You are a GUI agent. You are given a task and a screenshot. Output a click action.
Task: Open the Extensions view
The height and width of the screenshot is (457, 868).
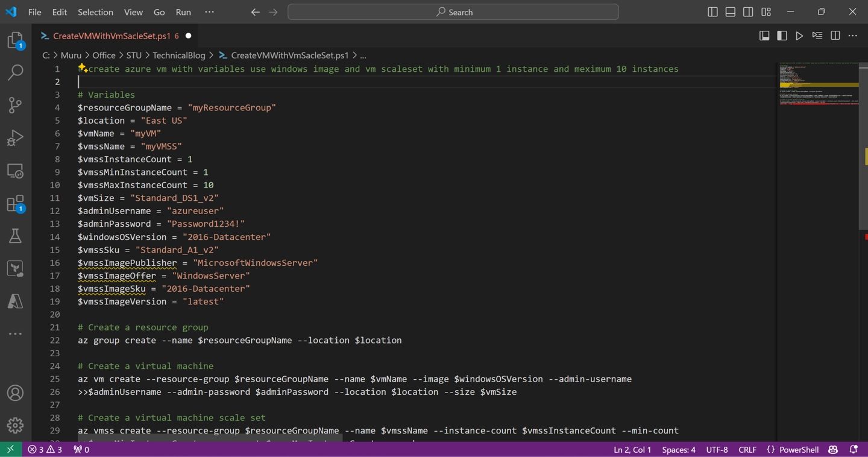tap(15, 204)
